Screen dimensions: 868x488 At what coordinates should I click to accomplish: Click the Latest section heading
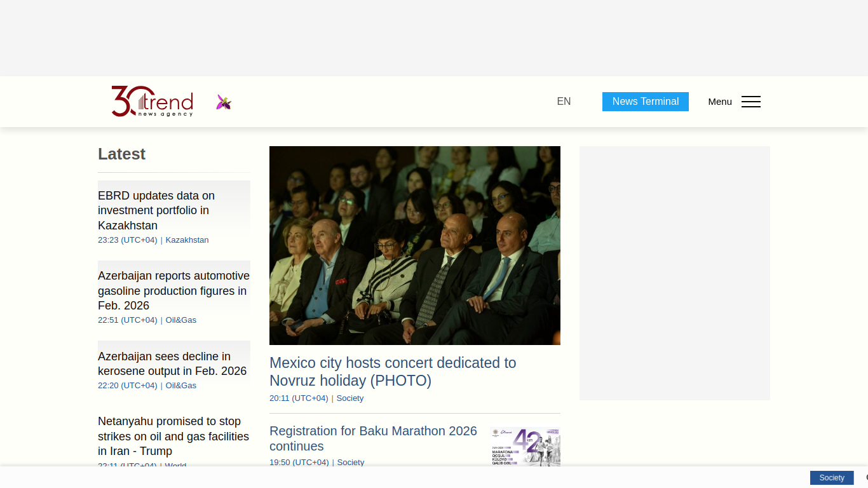pos(121,154)
